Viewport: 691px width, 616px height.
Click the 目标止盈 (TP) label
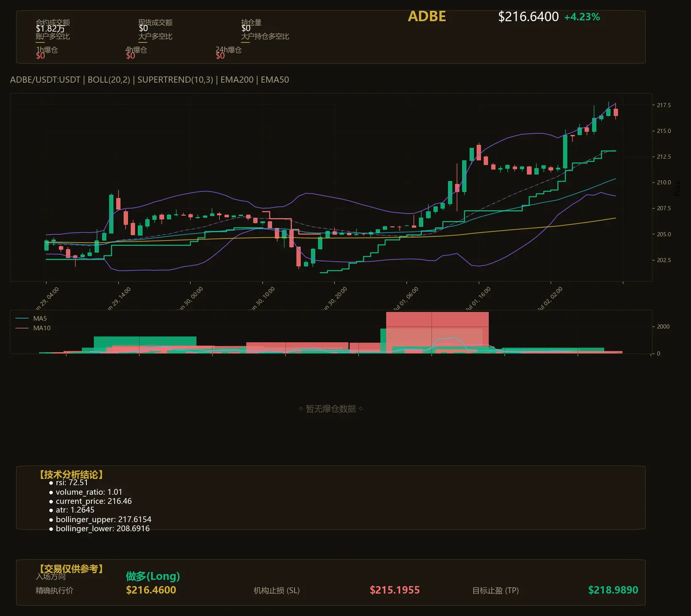(495, 591)
